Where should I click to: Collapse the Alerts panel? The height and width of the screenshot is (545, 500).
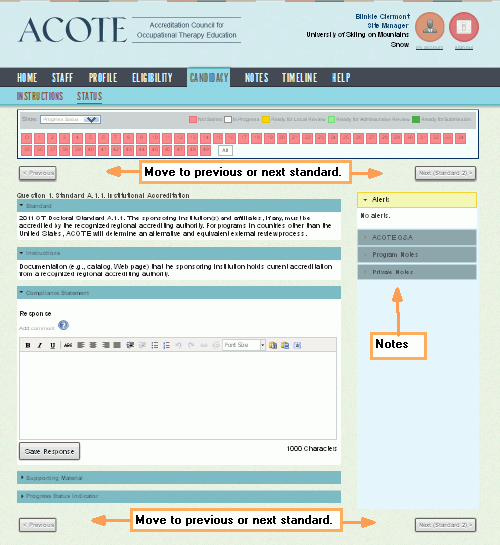coord(417,200)
